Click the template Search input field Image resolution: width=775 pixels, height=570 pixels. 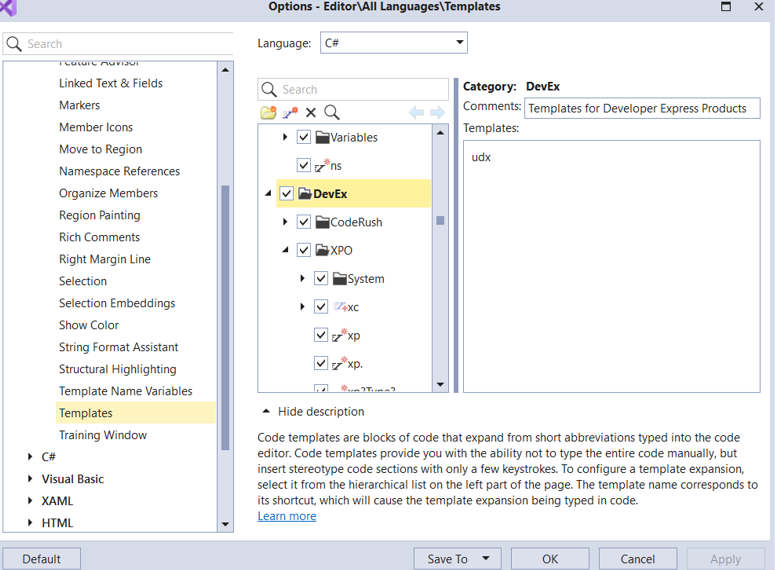click(x=353, y=89)
